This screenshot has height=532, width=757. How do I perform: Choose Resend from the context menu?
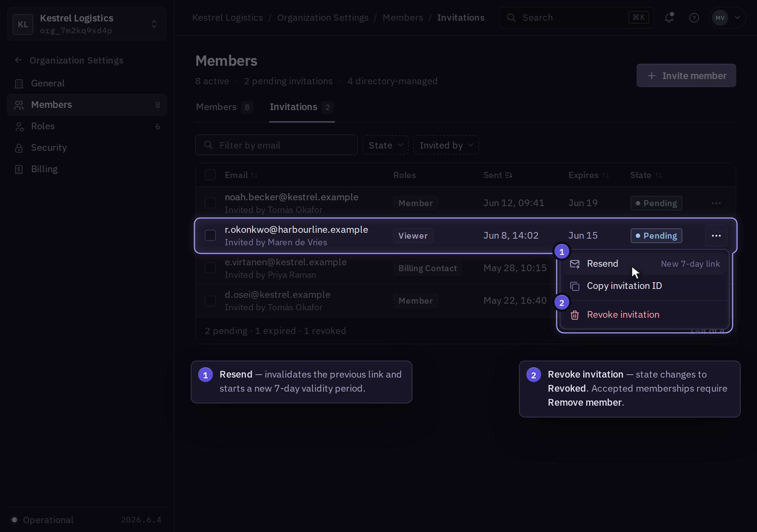pos(644,264)
